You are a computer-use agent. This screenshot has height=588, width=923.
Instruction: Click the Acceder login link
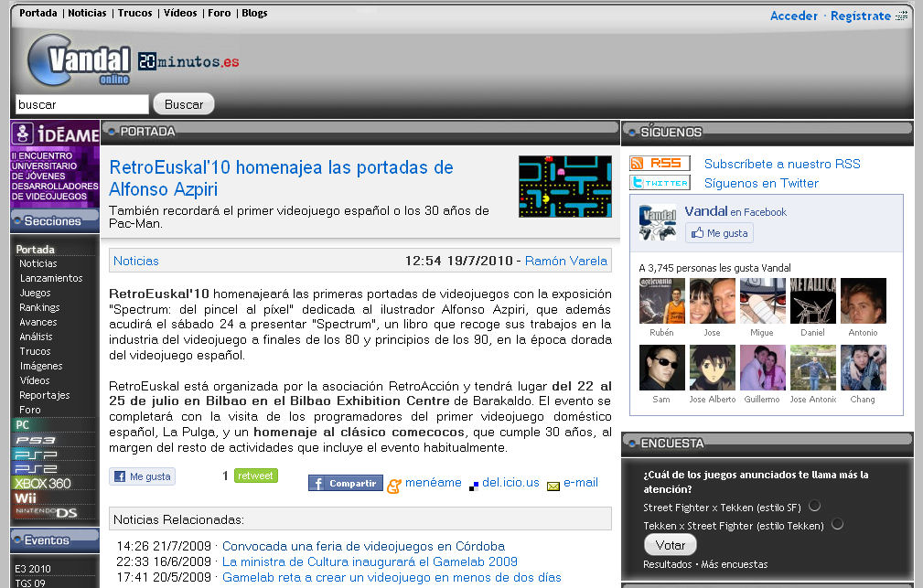pyautogui.click(x=793, y=16)
